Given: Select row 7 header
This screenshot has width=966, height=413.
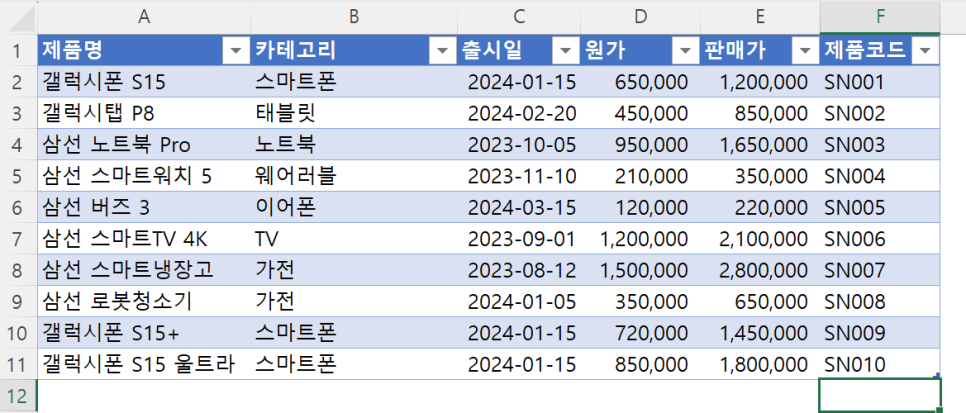Looking at the screenshot, I should 18,239.
